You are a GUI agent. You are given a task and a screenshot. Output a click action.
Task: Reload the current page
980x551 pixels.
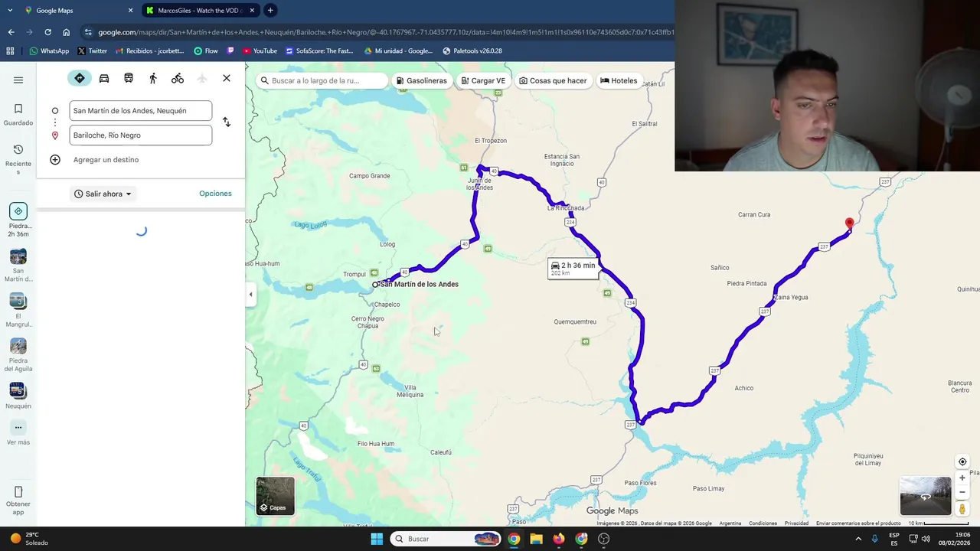click(x=47, y=32)
